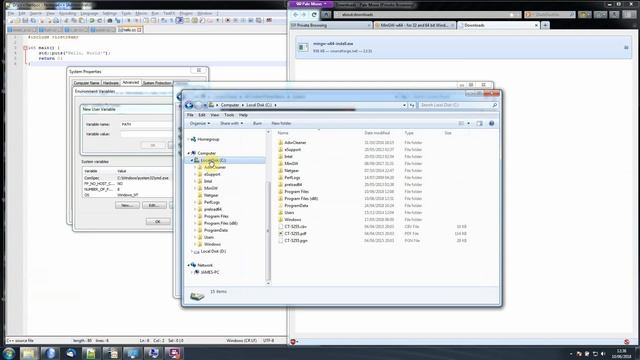Open Explorer File menu

tap(190, 115)
